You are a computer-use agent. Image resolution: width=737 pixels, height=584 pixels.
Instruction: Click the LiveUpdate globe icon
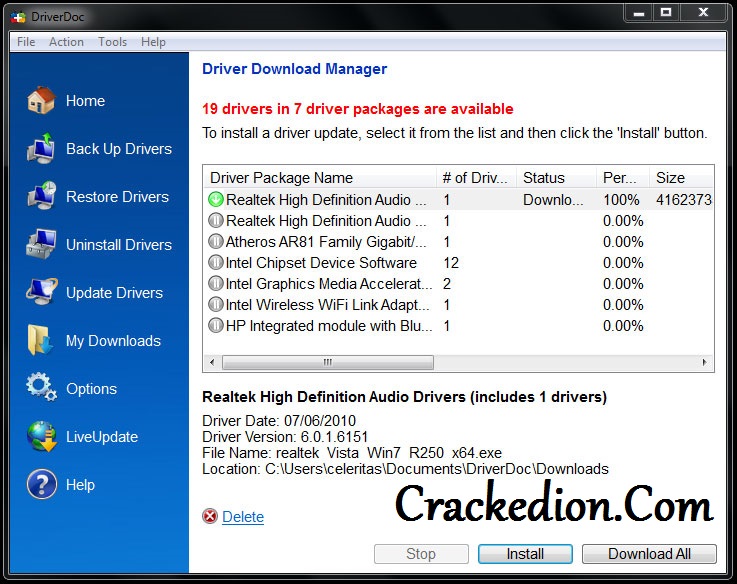pos(41,436)
